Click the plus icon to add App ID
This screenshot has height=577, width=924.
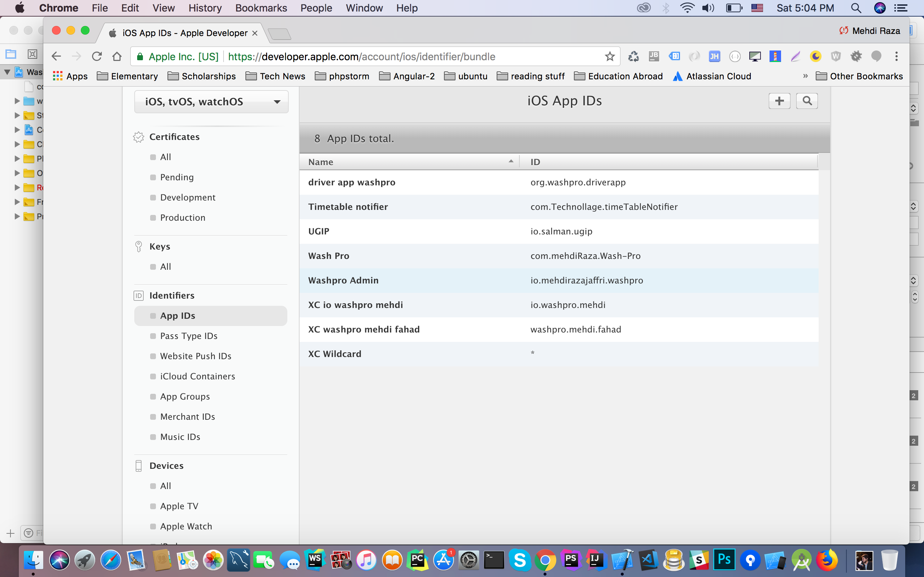(779, 101)
